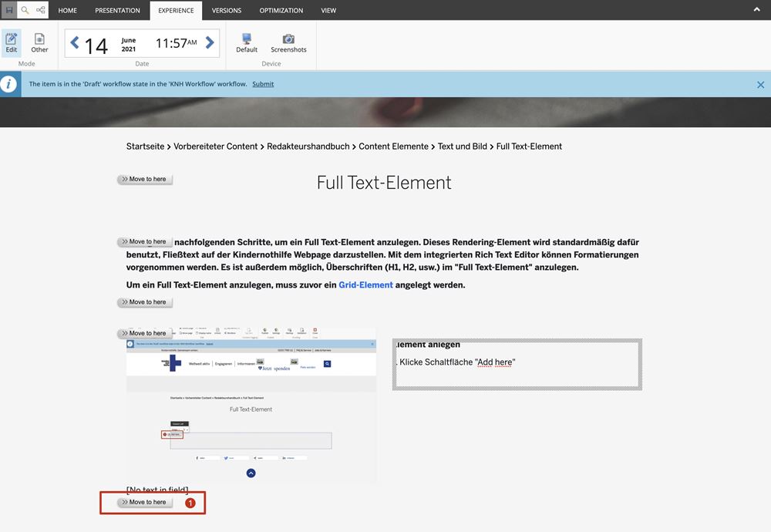This screenshot has height=532, width=771.
Task: Click highlighted Move to here button at bottom
Action: 145,502
